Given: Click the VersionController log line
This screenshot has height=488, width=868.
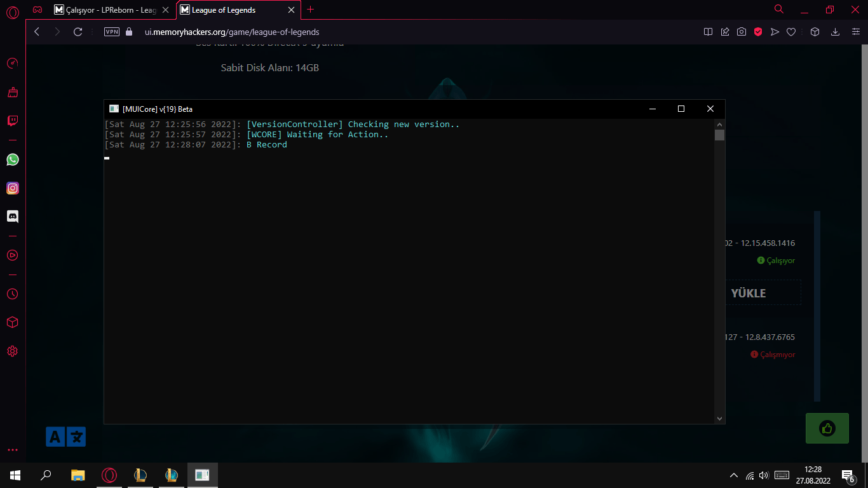Looking at the screenshot, I should [282, 125].
